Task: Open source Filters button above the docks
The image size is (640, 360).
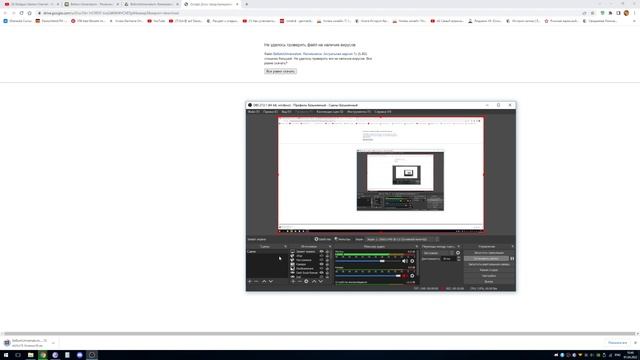Action: point(342,239)
